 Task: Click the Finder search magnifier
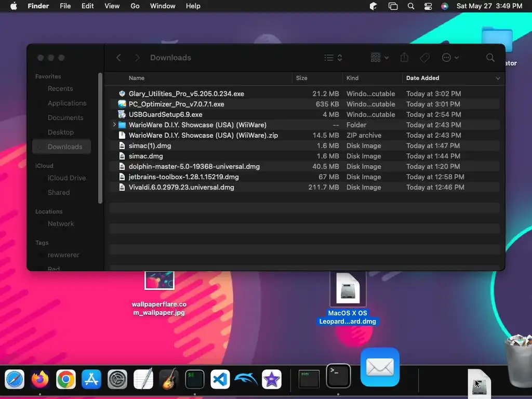click(490, 58)
